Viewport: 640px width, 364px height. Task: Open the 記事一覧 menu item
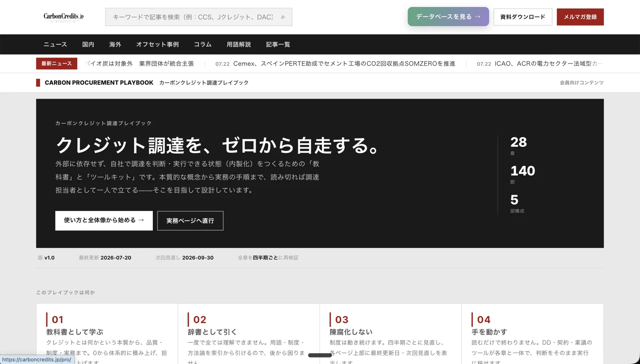[x=278, y=44]
